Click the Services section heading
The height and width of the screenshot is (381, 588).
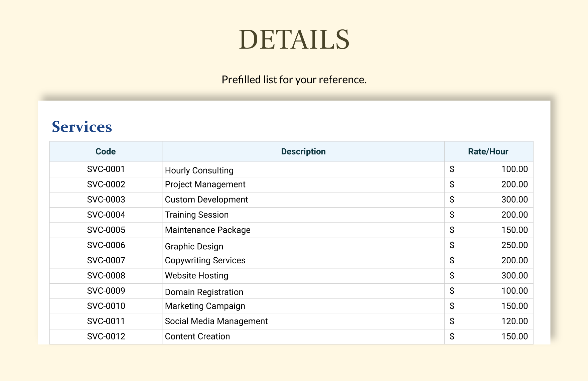pos(82,127)
